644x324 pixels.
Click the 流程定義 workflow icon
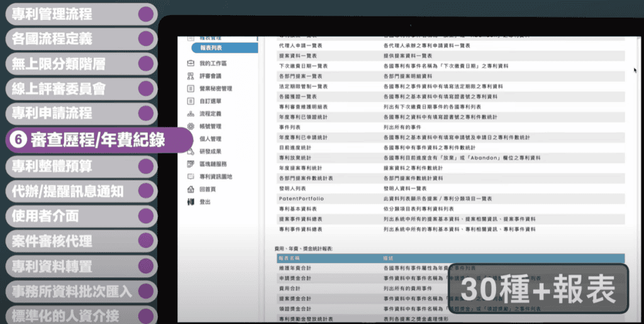191,114
